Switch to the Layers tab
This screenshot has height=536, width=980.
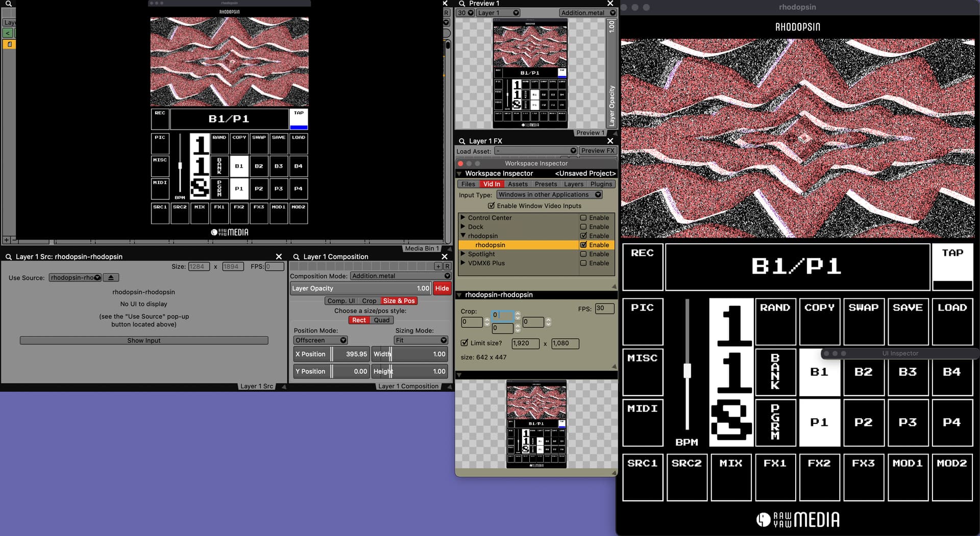click(x=573, y=184)
